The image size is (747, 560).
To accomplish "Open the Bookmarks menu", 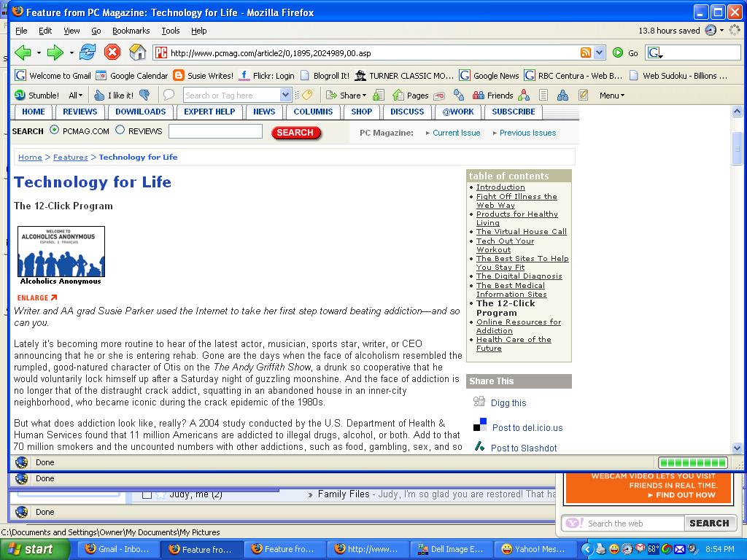I will [x=131, y=31].
